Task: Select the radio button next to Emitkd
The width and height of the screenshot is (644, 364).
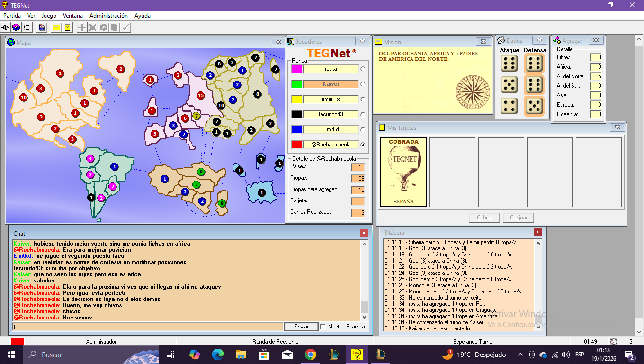Action: click(x=363, y=129)
